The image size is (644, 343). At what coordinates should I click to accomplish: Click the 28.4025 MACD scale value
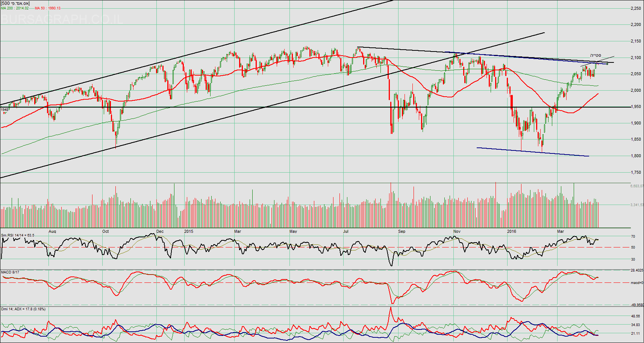tap(637, 270)
